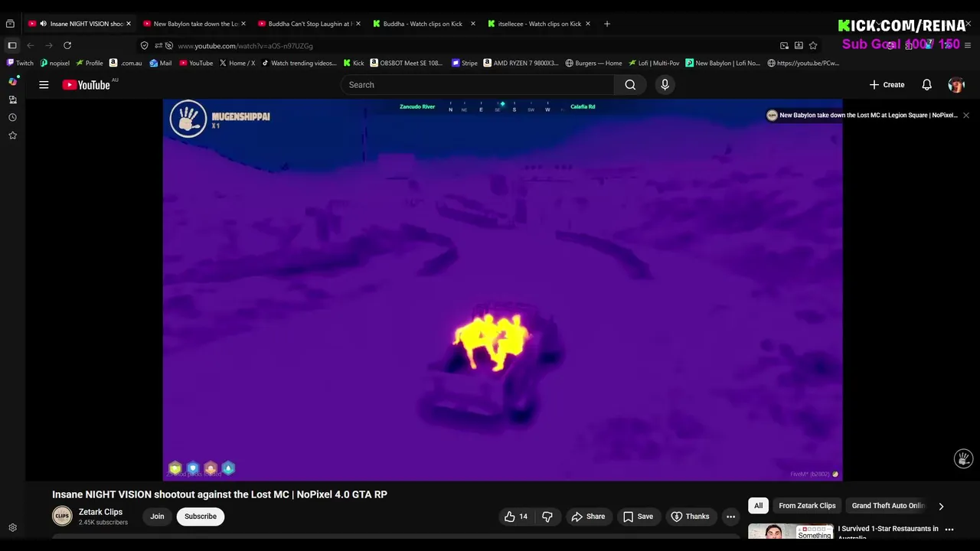Screen dimensions: 980x551
Task: Open a new browser tab
Action: tap(607, 24)
